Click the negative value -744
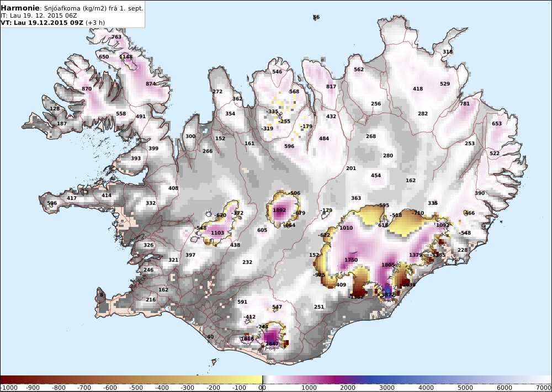This screenshot has height=392, width=552. (x=262, y=327)
